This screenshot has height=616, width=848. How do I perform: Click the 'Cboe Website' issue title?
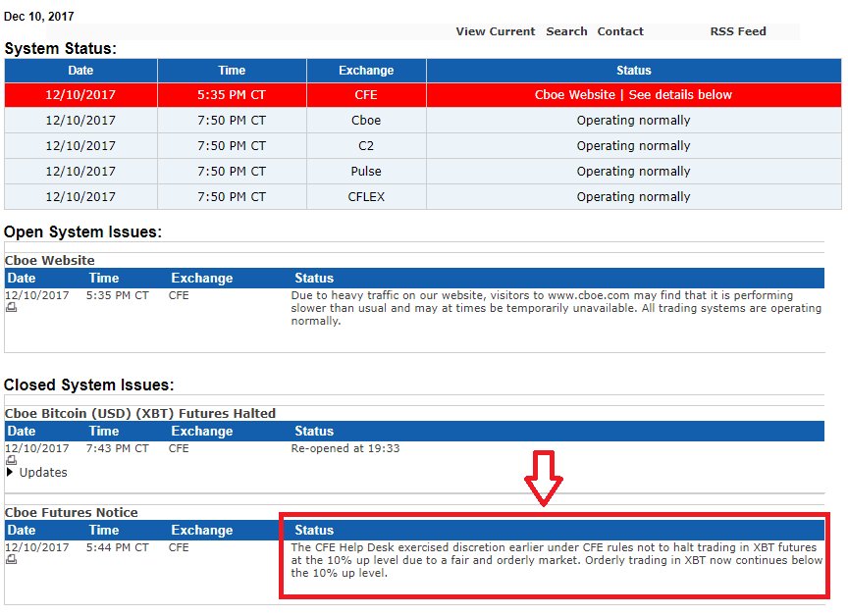pyautogui.click(x=49, y=260)
